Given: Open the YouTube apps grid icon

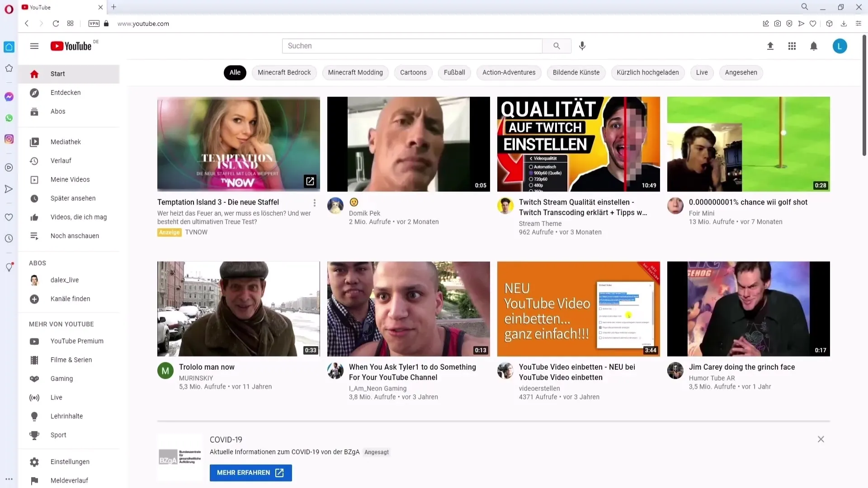Looking at the screenshot, I should [792, 46].
